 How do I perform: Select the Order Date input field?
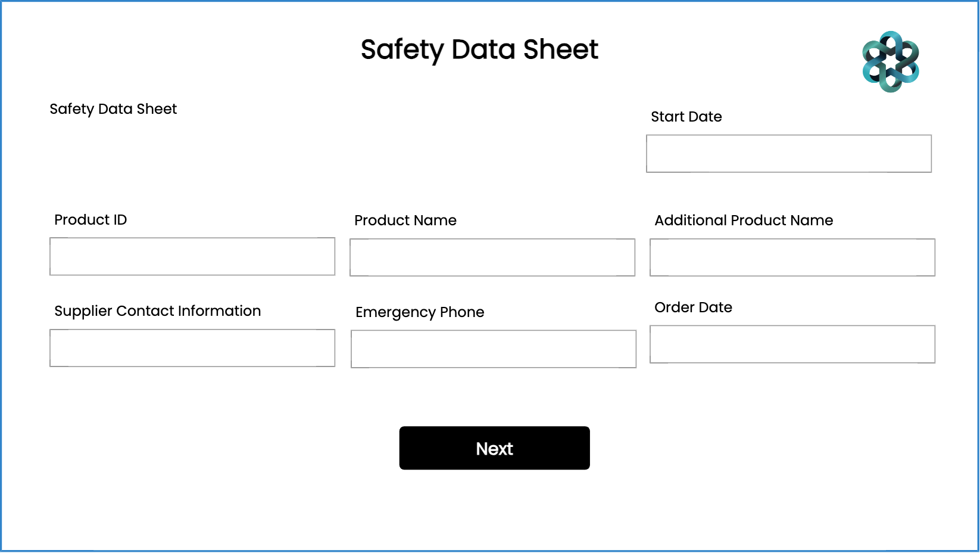click(x=792, y=344)
